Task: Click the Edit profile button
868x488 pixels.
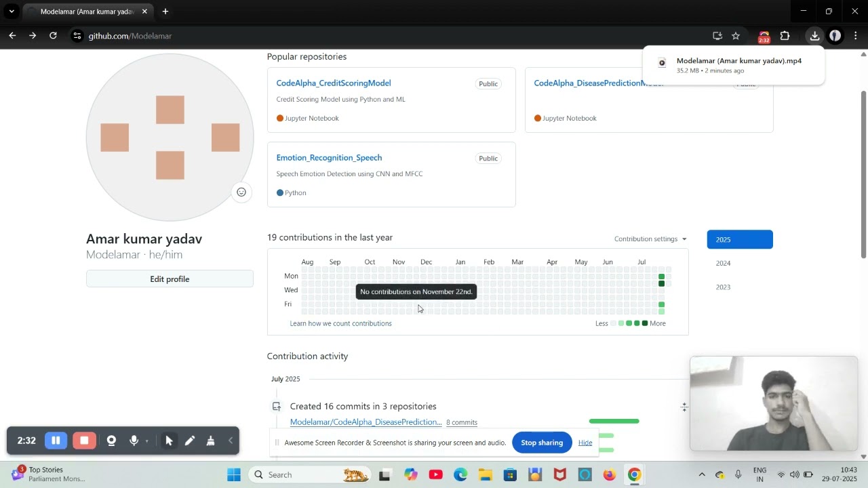Action: [170, 279]
